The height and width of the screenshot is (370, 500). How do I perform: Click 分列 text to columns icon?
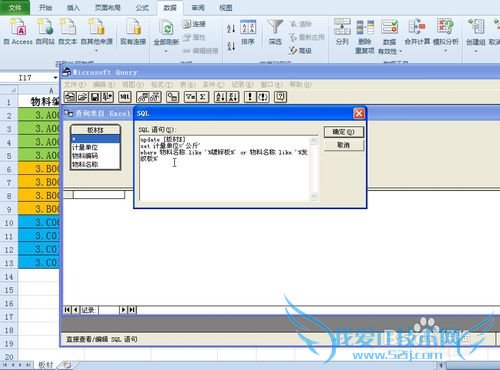click(x=342, y=32)
